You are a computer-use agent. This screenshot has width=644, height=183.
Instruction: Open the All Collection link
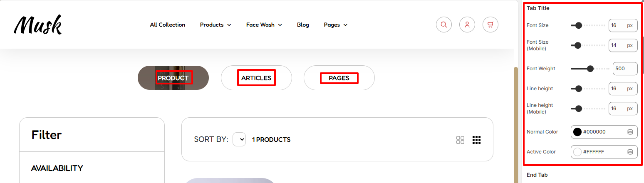click(168, 25)
